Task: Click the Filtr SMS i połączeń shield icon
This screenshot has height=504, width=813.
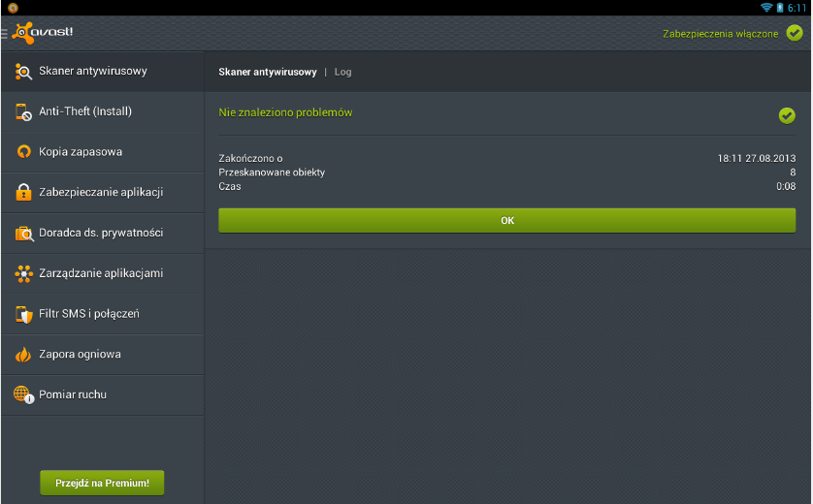Action: pyautogui.click(x=23, y=314)
